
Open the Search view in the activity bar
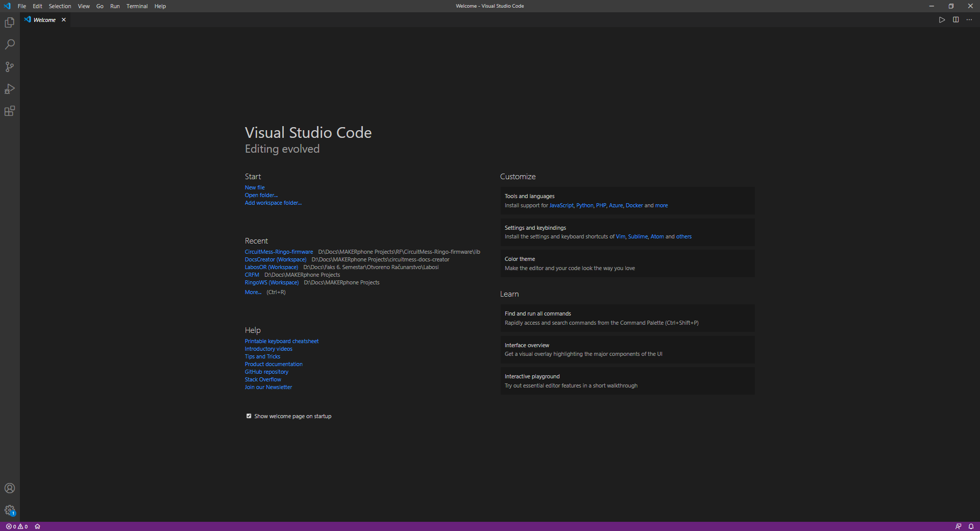coord(10,44)
